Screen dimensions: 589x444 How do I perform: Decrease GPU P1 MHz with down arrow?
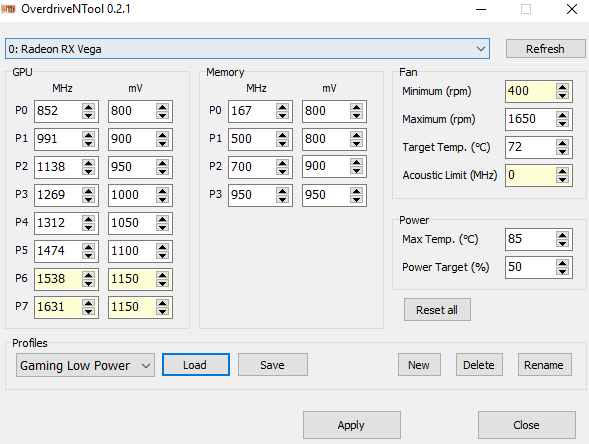[89, 144]
